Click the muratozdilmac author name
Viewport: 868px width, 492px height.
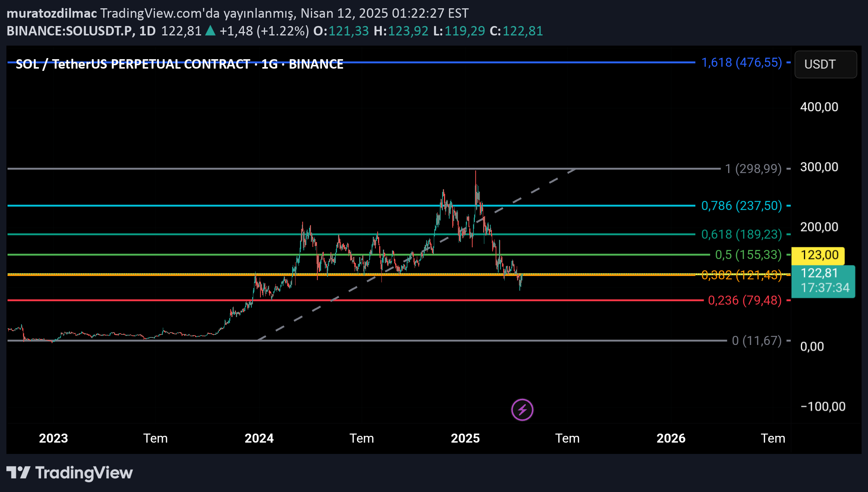point(52,13)
